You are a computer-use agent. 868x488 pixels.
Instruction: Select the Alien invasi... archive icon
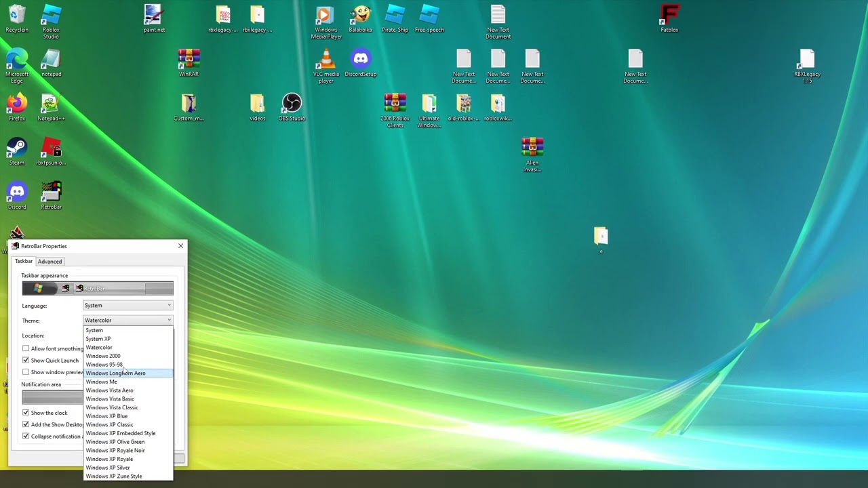(x=532, y=155)
